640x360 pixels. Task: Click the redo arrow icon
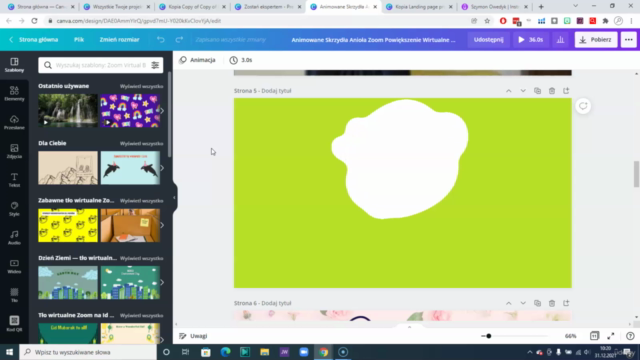(179, 40)
